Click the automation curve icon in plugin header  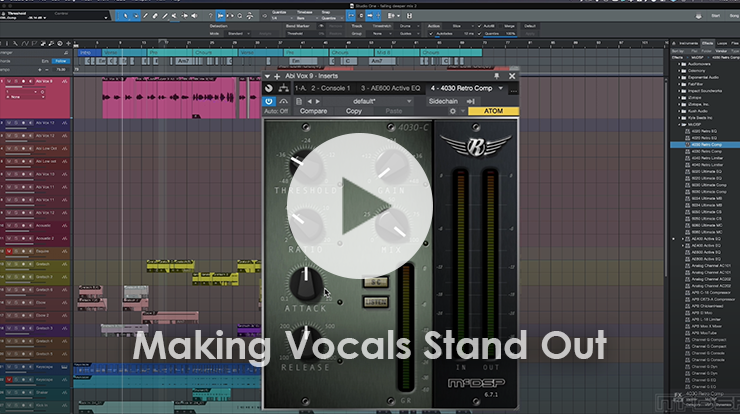(283, 101)
